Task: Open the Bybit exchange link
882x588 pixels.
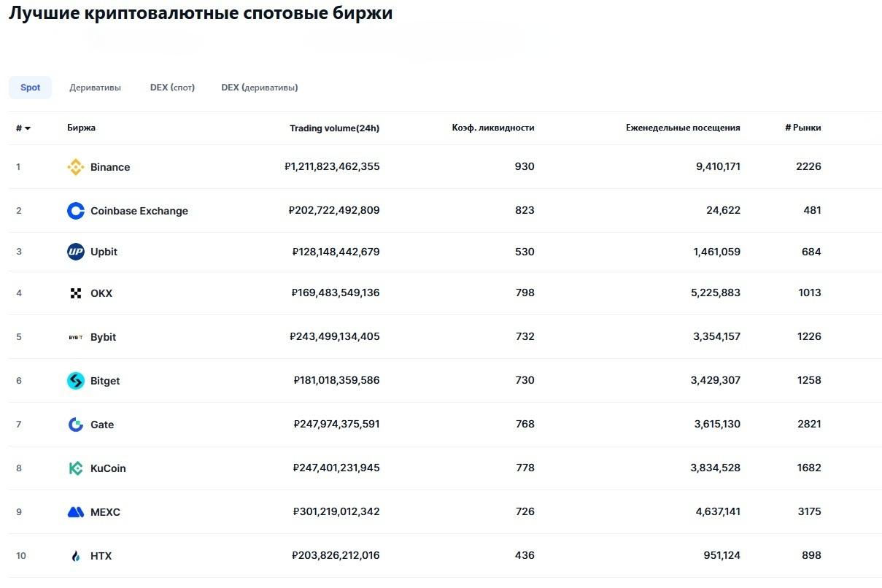Action: pos(103,337)
